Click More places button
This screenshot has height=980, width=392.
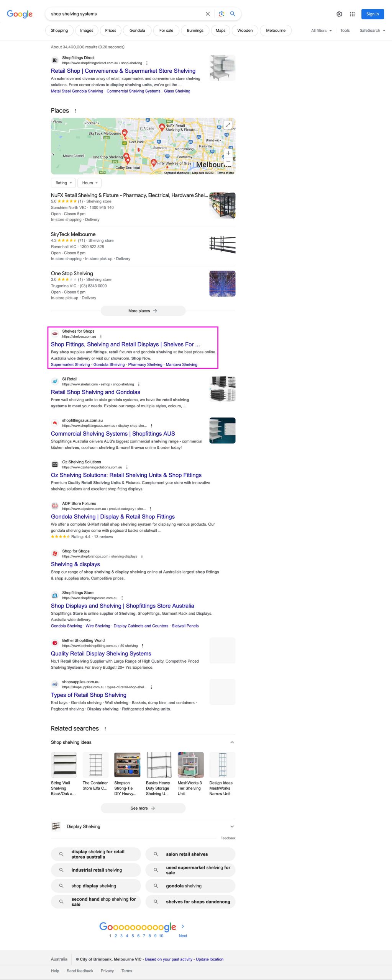pos(143,311)
